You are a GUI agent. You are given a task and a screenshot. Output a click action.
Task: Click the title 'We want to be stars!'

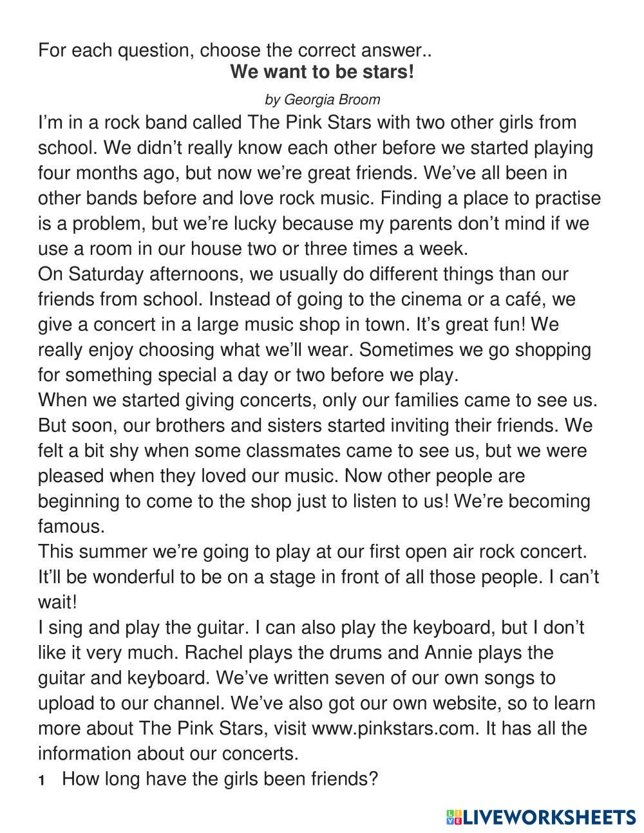coord(322,71)
